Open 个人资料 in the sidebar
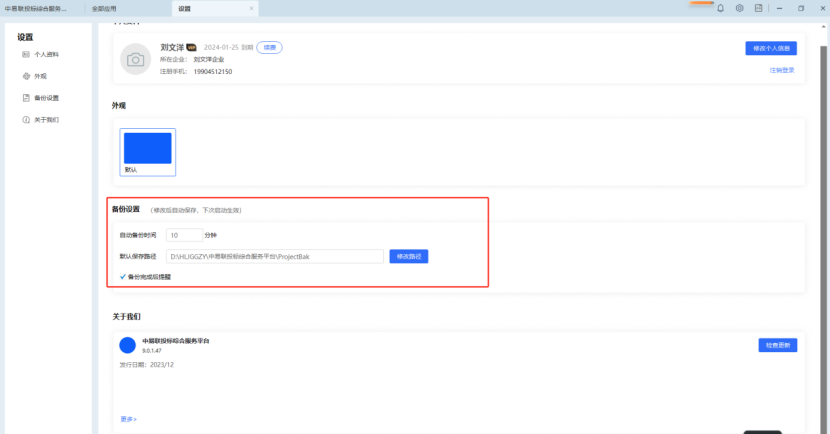The width and height of the screenshot is (830, 434). pyautogui.click(x=46, y=54)
